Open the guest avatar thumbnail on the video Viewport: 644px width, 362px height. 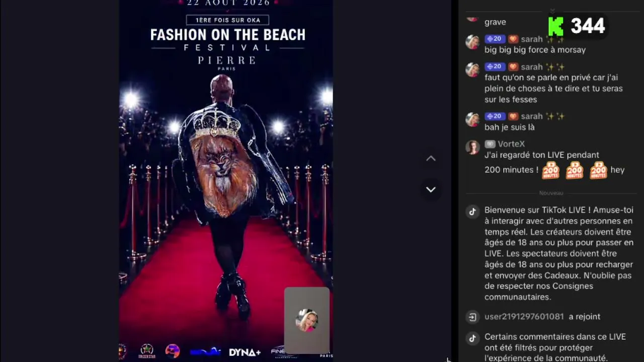[307, 320]
